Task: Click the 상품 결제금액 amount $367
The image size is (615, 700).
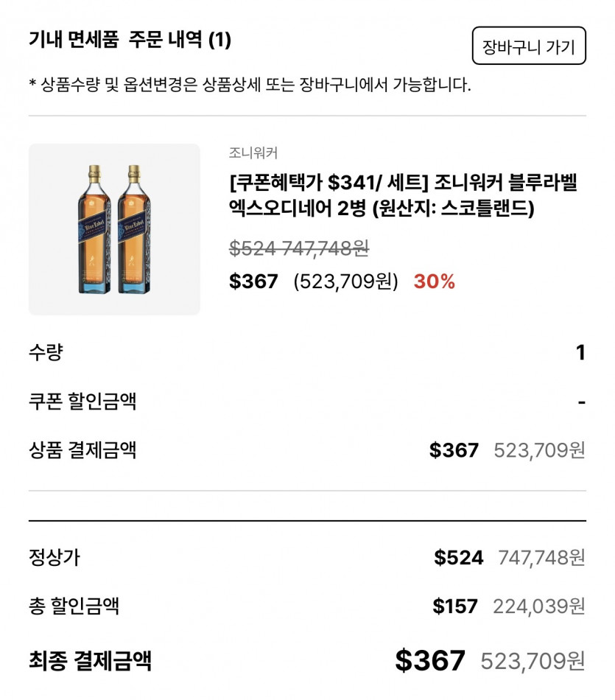Action: pos(454,450)
